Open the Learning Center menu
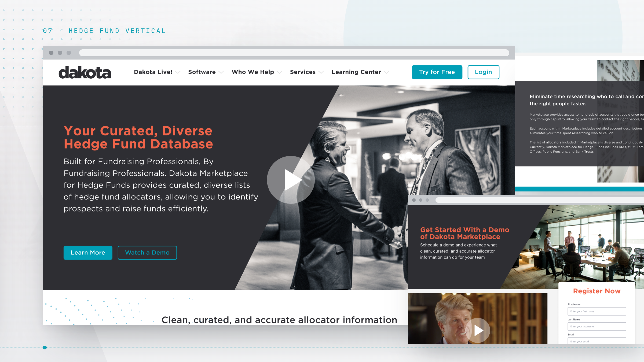The image size is (644, 362). tap(356, 72)
